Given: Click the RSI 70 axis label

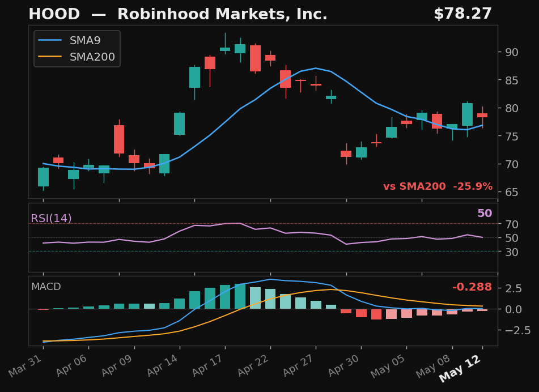Looking at the screenshot, I should 511,224.
